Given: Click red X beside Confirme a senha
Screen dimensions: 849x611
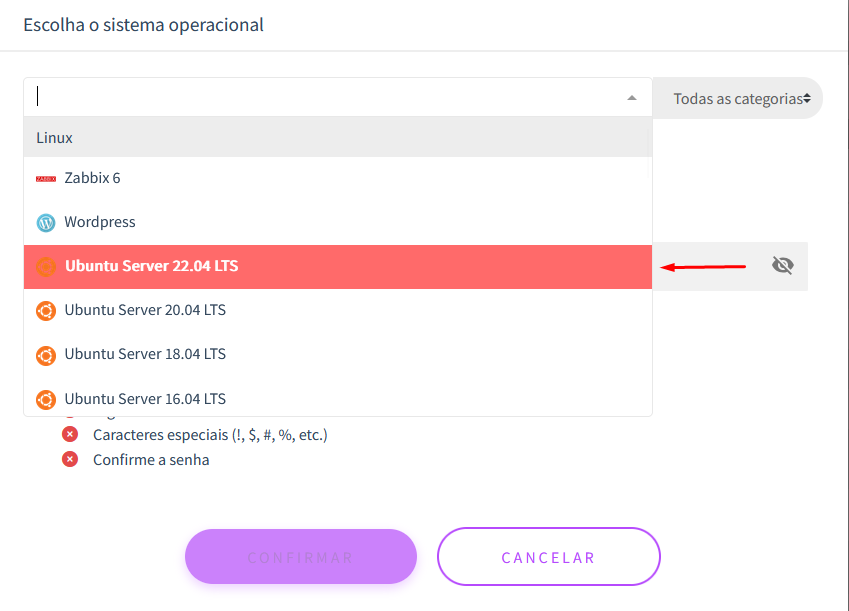Looking at the screenshot, I should pos(70,459).
